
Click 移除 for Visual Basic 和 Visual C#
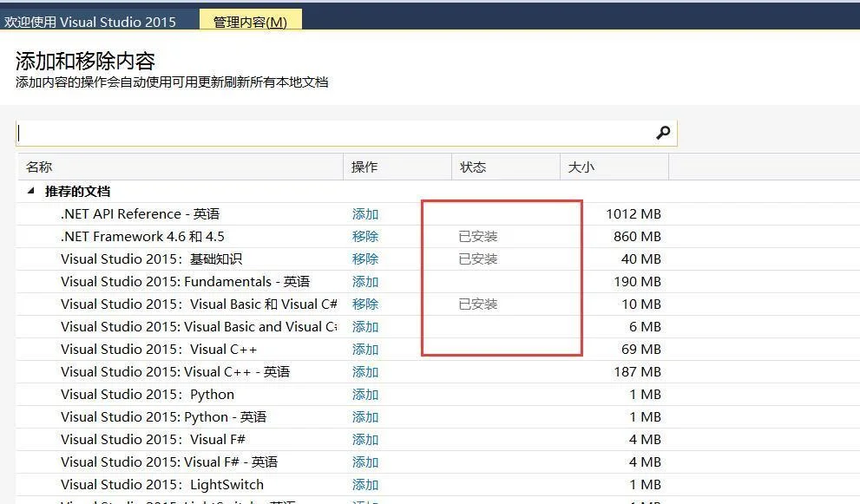point(365,304)
